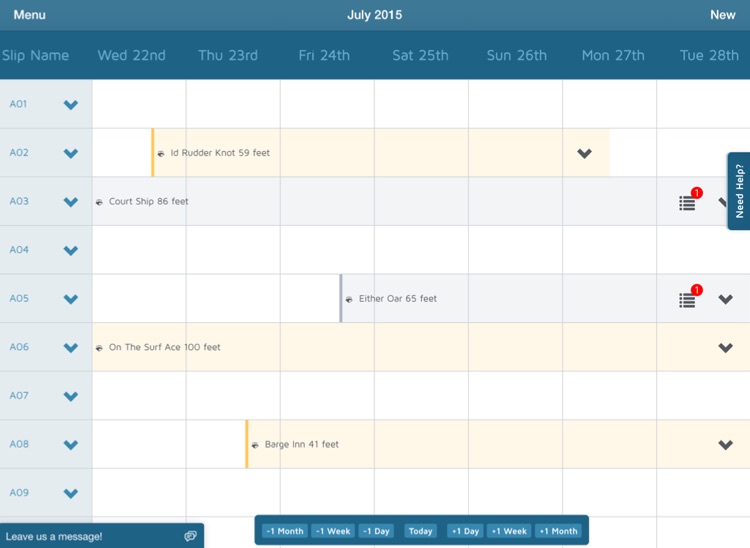Click chat icon in Leave us a message
This screenshot has width=750, height=548.
pos(190,536)
